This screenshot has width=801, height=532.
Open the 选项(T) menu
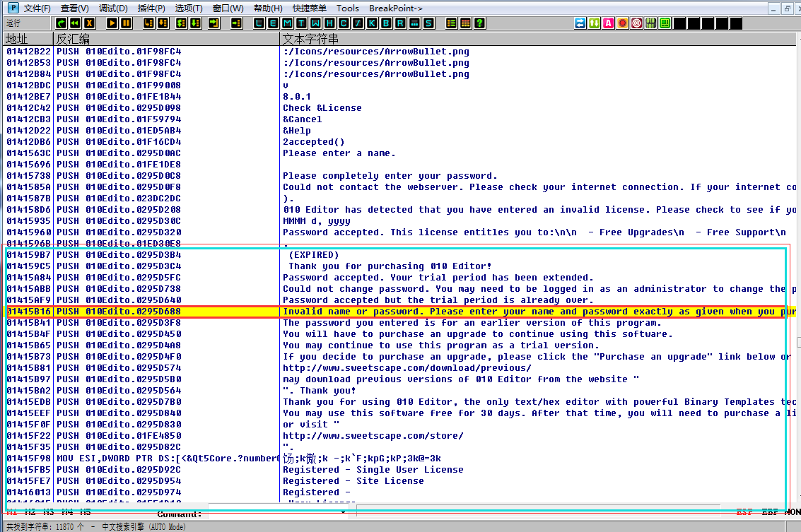pos(189,8)
